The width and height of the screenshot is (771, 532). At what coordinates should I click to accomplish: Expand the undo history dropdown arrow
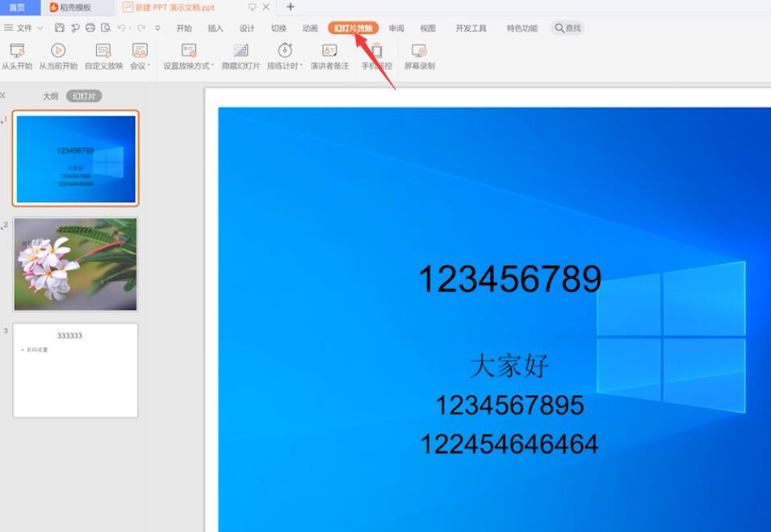130,28
